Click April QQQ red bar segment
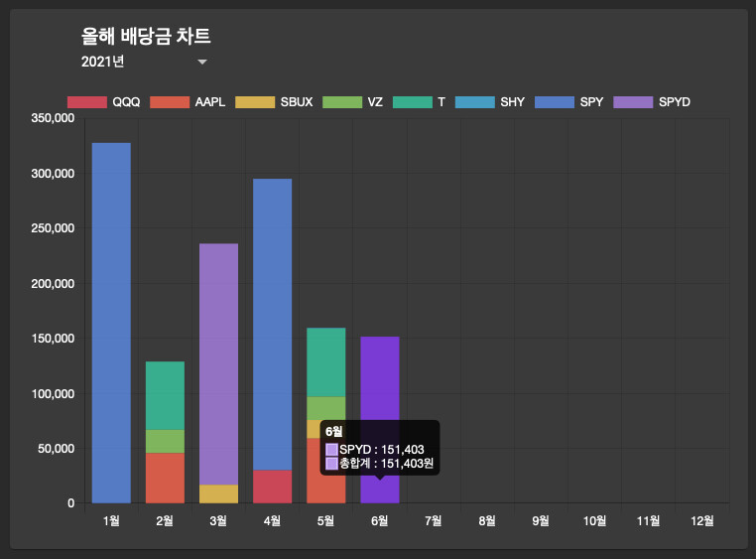Screen dimensions: 756x559 273,487
